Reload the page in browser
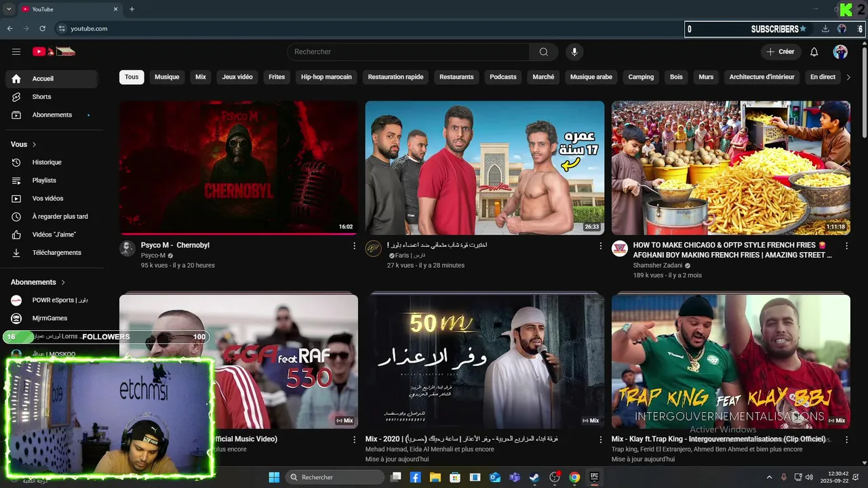 coord(43,28)
